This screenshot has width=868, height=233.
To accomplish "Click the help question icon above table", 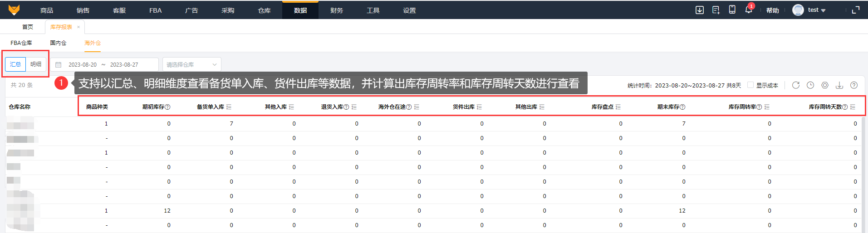I will 854,85.
